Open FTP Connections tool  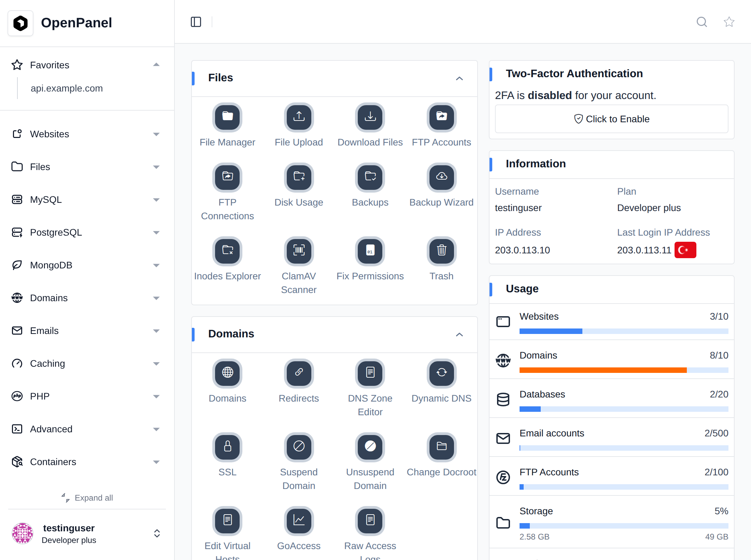point(227,177)
